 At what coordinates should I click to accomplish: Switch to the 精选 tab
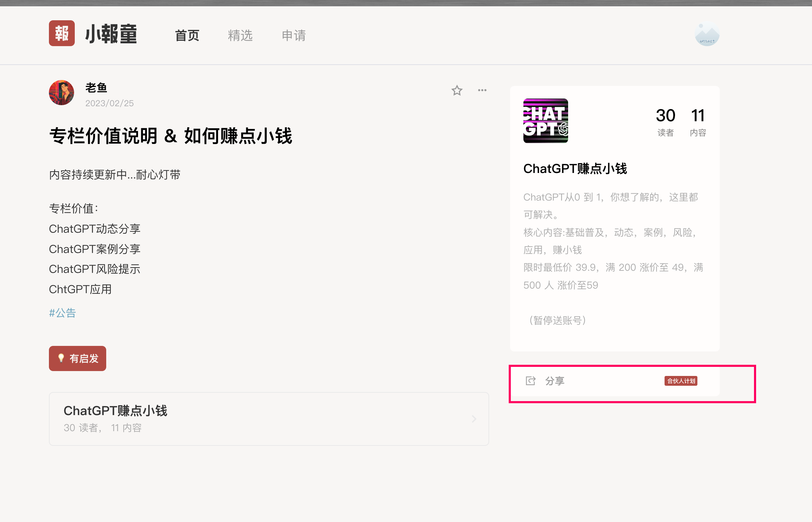[240, 35]
